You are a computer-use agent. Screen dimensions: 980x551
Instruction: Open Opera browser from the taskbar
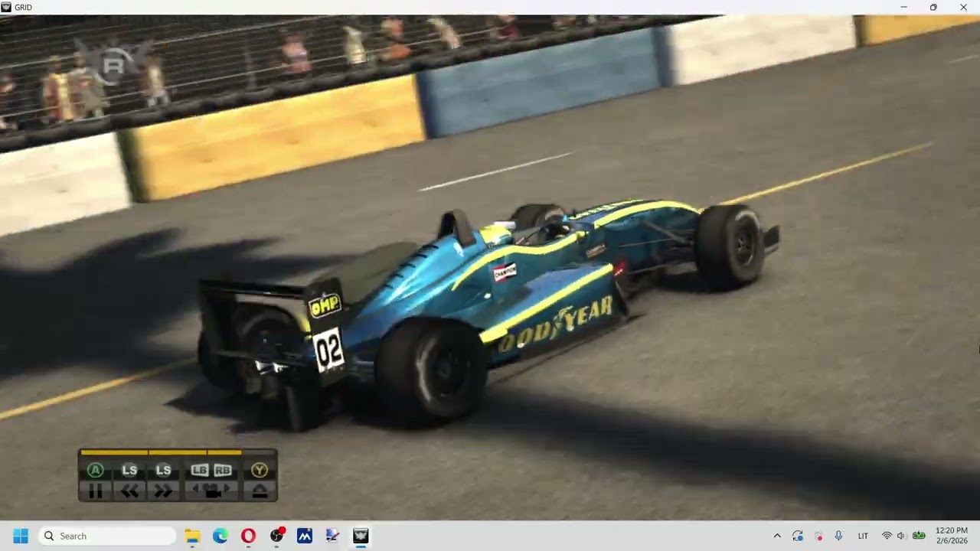[x=248, y=536]
